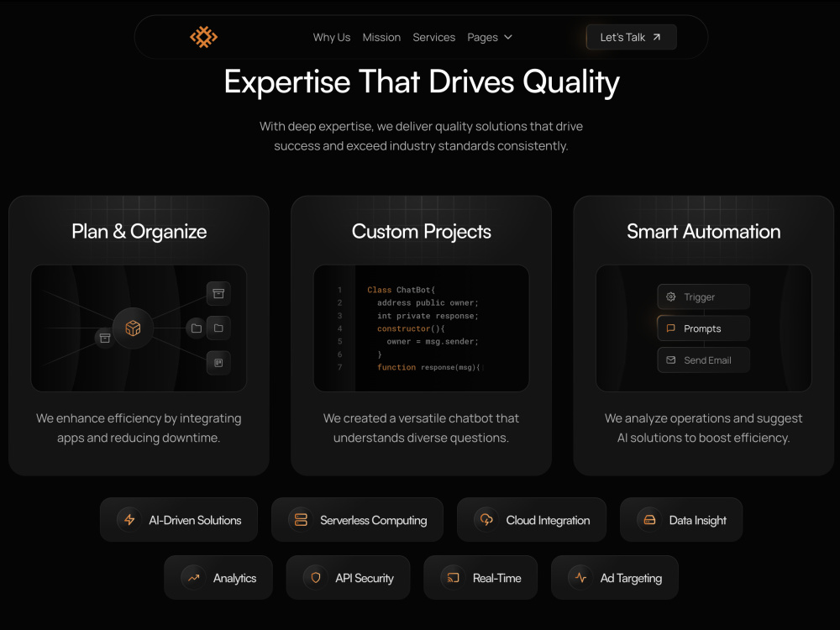
Task: Click the Smart Automation card title
Action: [703, 232]
